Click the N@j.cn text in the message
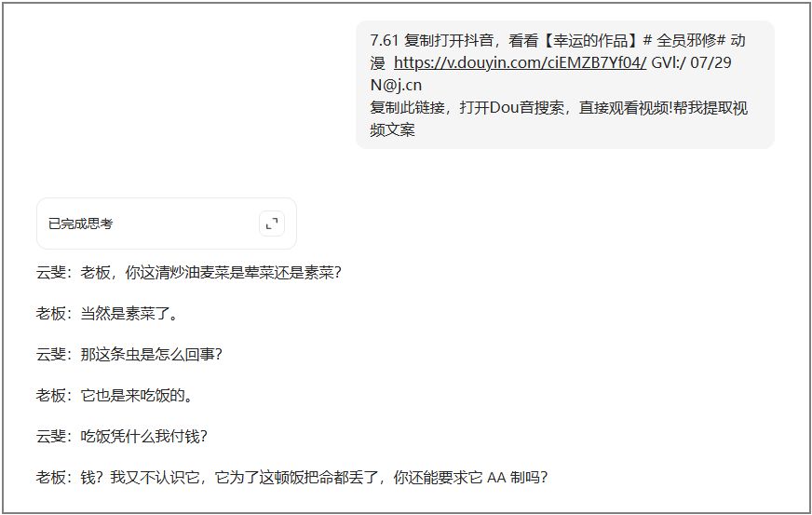The image size is (812, 515). point(396,85)
